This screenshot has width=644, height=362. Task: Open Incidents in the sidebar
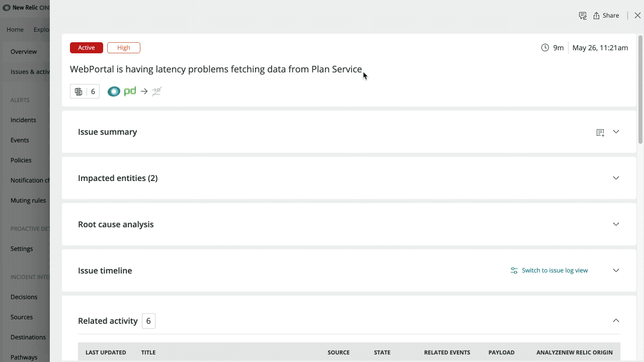[x=23, y=120]
